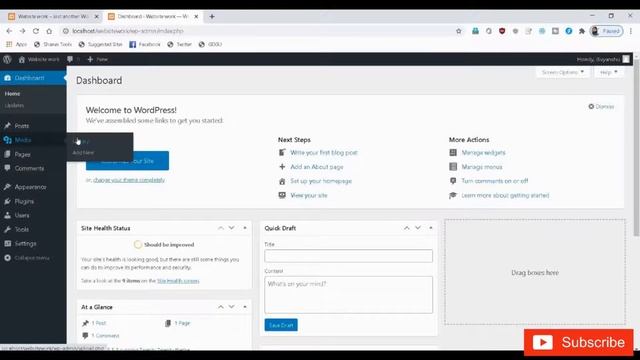
Task: Open Manage widgets link
Action: (x=483, y=153)
